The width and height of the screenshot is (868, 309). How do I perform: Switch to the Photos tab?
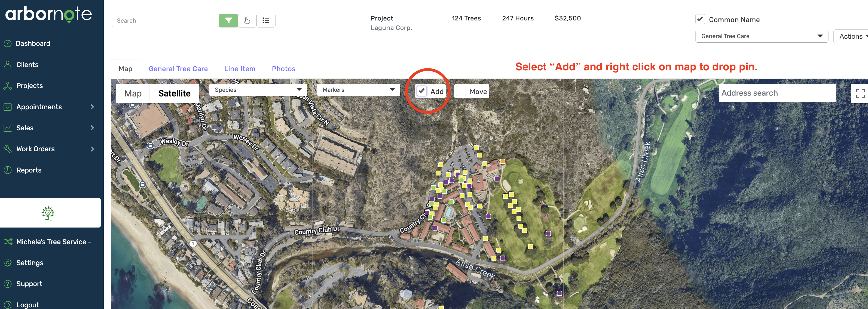[x=283, y=69]
